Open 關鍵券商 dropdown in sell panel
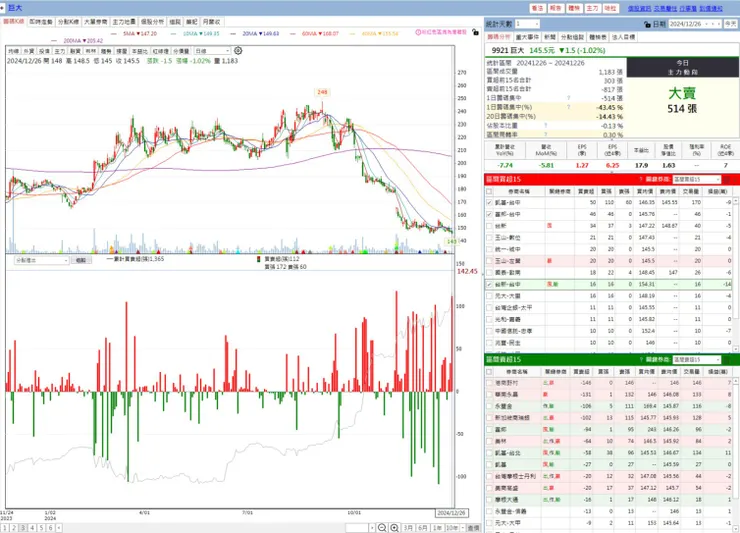The width and height of the screenshot is (740, 533). [697, 360]
